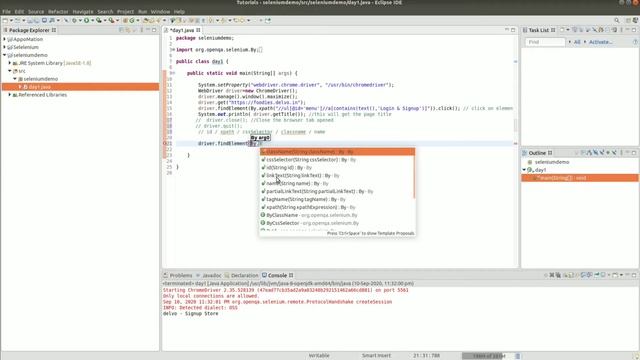
Task: Click the All filter link in Task List
Action: click(577, 42)
